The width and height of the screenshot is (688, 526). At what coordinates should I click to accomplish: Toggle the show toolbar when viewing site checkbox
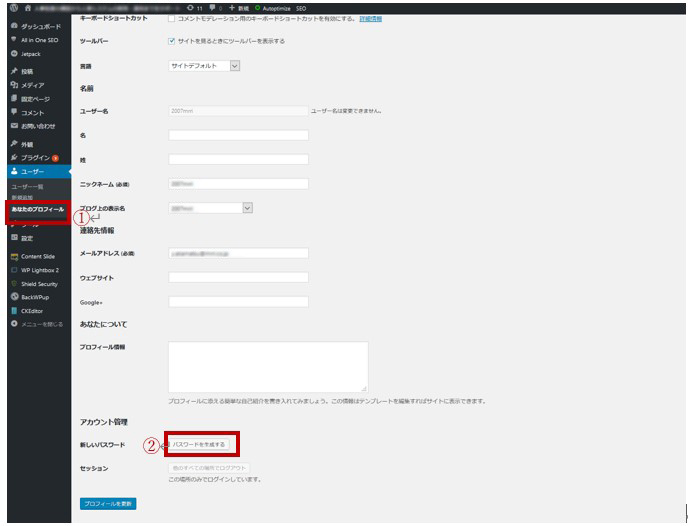[x=172, y=41]
